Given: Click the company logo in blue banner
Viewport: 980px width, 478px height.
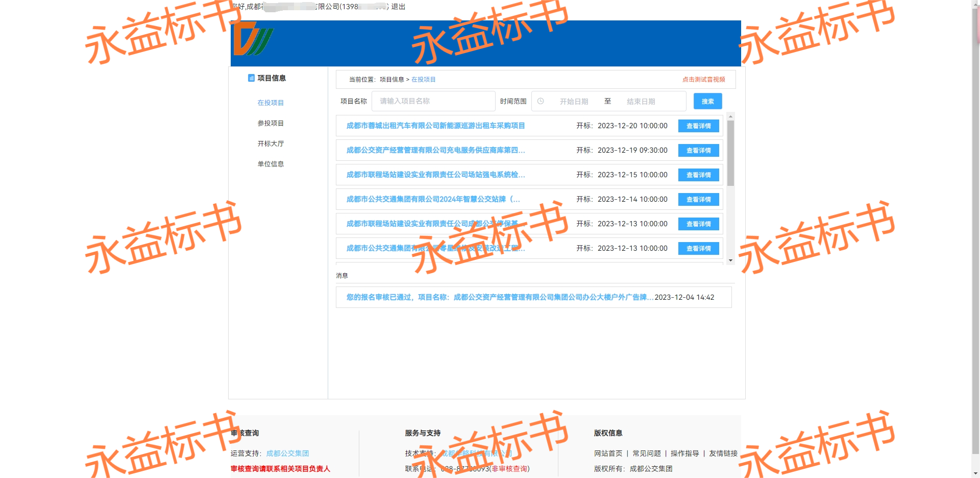Looking at the screenshot, I should (253, 38).
